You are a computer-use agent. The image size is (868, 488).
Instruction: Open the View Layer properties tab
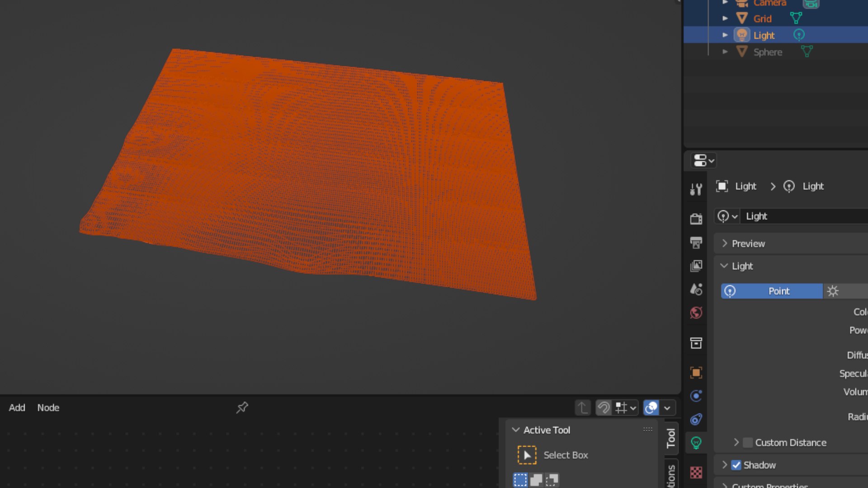696,266
